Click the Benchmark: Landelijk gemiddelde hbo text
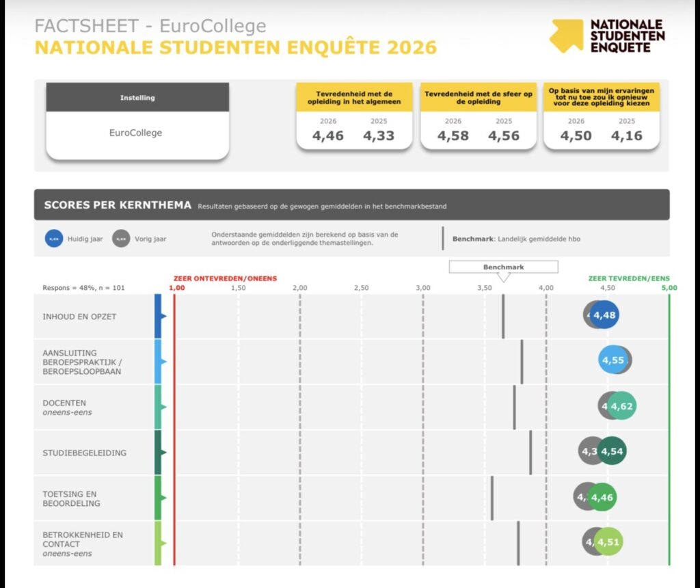700x588 pixels. [517, 239]
